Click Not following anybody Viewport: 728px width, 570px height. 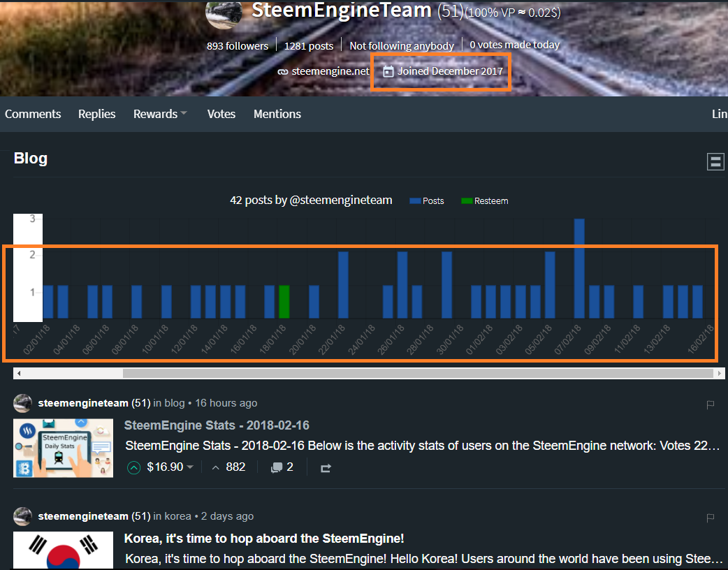tap(402, 46)
